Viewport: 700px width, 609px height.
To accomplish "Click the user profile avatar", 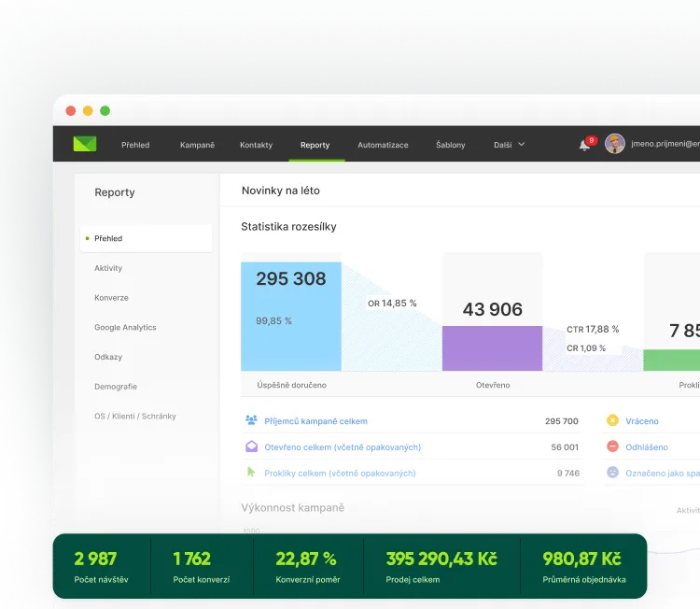I will (x=614, y=144).
